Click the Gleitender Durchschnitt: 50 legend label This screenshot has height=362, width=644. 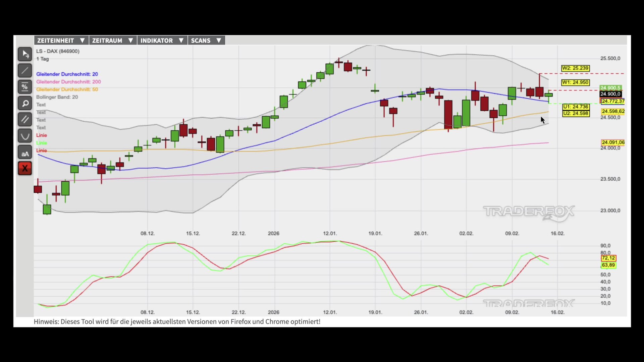point(67,89)
